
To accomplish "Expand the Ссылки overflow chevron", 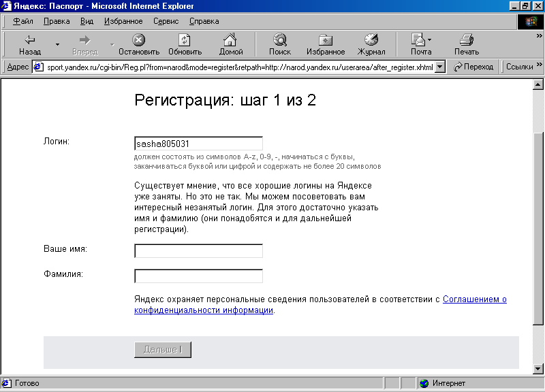I will 539,65.
